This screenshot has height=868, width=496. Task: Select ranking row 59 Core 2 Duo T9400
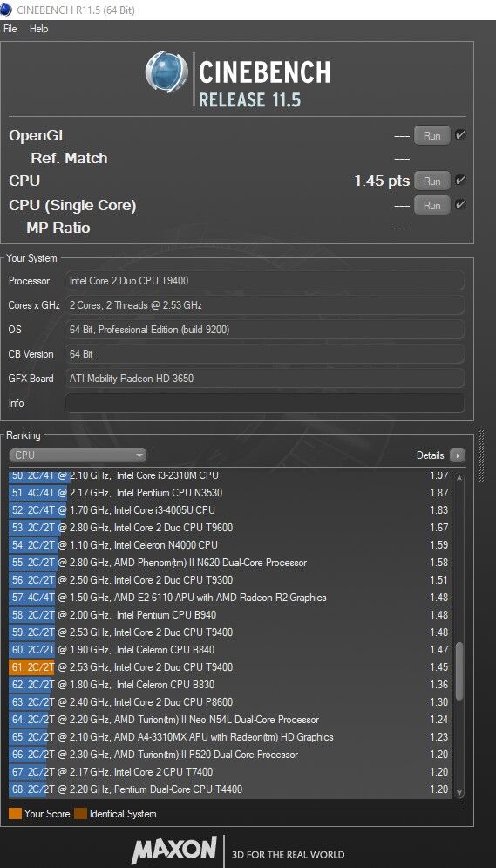click(231, 632)
